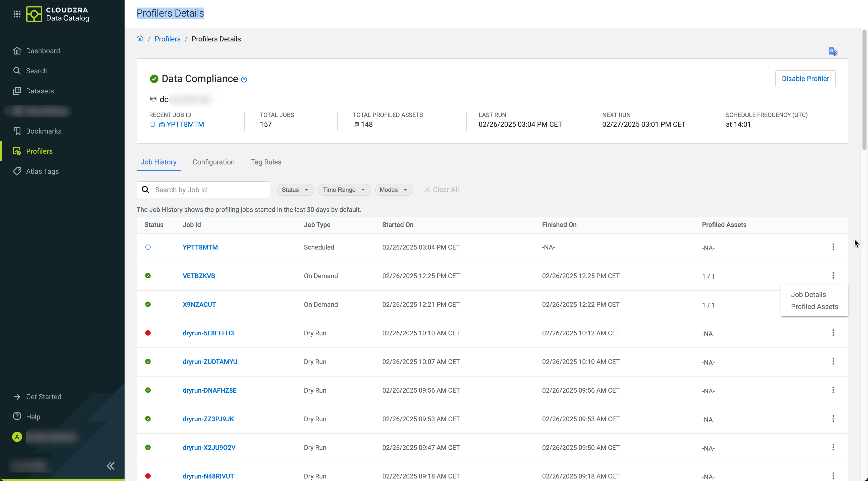Open kebab menu for job YPTT8MTM
This screenshot has height=481, width=868.
coord(833,247)
